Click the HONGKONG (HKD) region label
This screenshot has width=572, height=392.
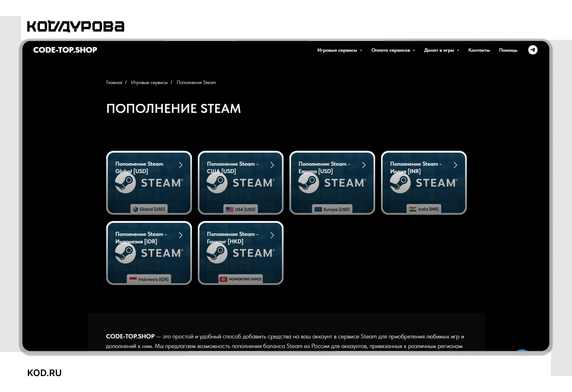pos(245,279)
